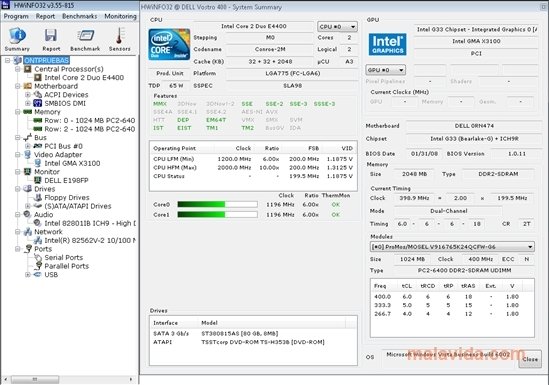Viewport: 549px width, 385px height.
Task: Click the ACPI Devices icon
Action: click(x=38, y=94)
